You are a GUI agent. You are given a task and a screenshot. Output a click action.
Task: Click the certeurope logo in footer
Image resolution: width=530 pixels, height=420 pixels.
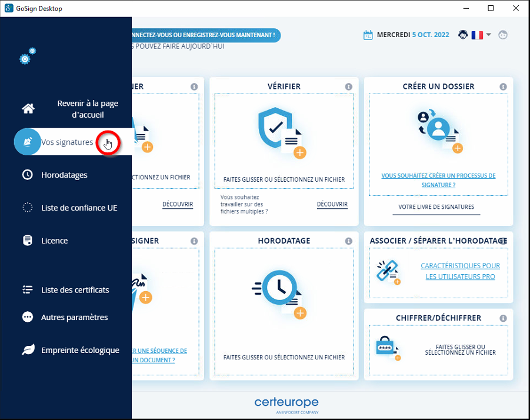point(286,405)
